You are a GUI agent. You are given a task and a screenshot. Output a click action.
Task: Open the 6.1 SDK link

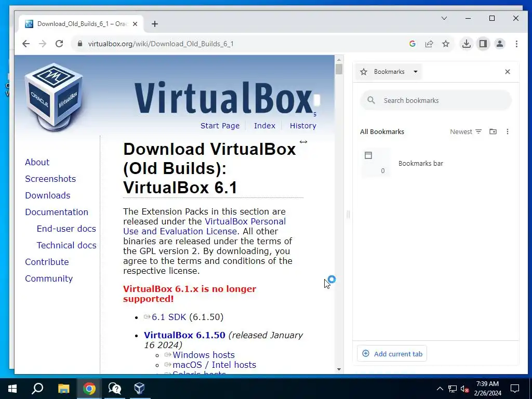[x=169, y=317]
